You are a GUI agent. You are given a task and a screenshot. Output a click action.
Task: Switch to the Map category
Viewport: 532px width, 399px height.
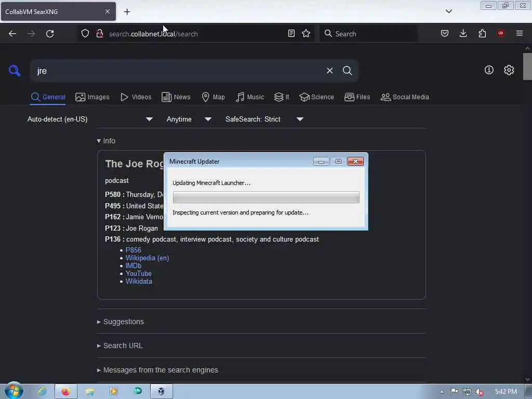(x=214, y=97)
